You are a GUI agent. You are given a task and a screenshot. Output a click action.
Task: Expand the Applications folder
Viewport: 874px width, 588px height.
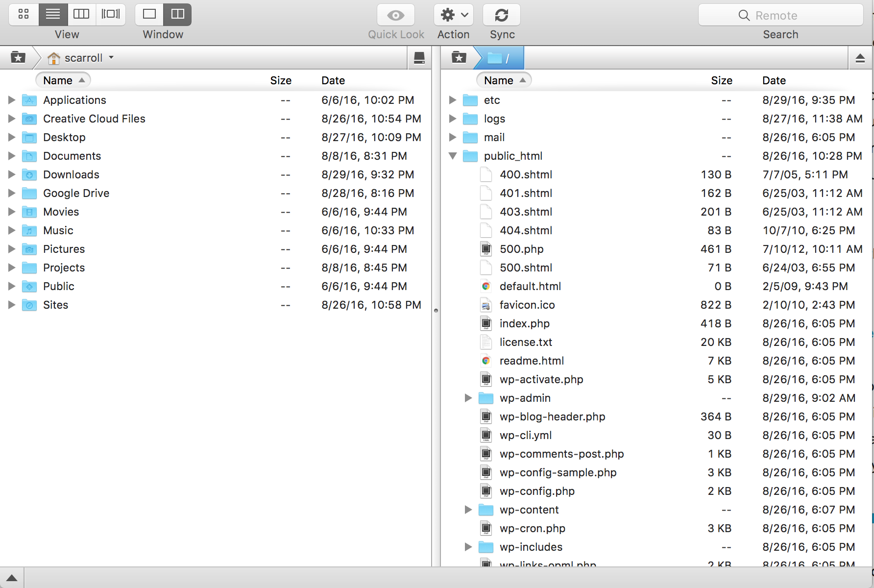[x=12, y=100]
